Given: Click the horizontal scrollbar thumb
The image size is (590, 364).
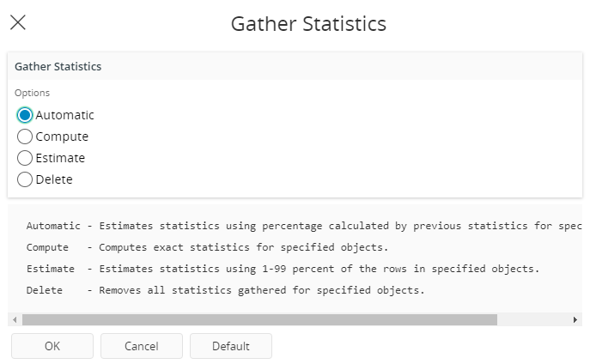Looking at the screenshot, I should [258, 319].
